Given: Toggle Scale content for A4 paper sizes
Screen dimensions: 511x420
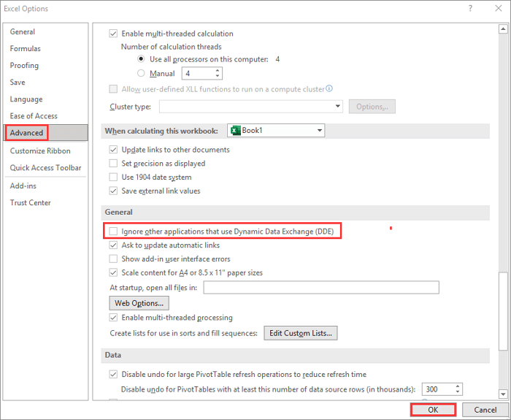Looking at the screenshot, I should (x=113, y=272).
